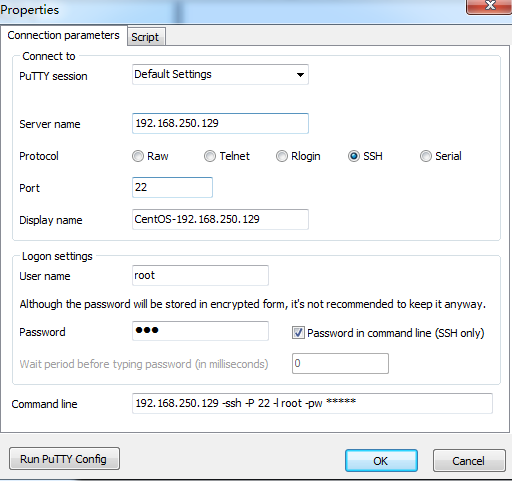Open the PuTTY session dropdown
Viewport: 512px width, 481px height.
tap(220, 74)
